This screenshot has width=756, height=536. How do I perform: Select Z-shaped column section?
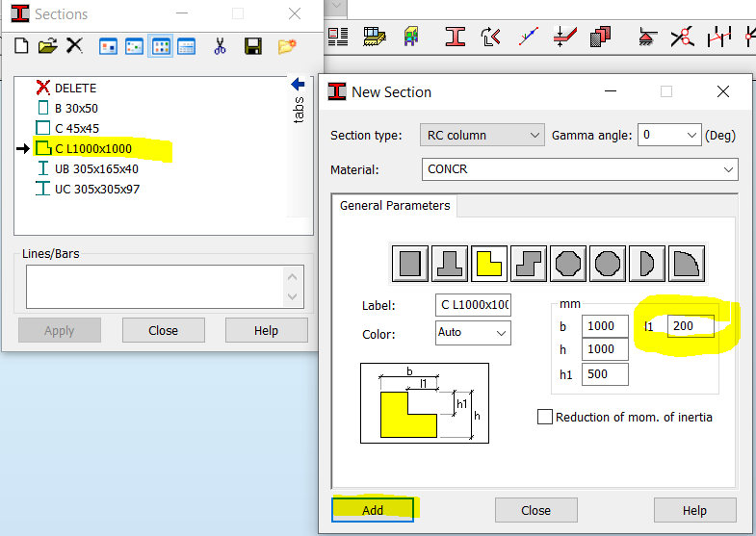[x=529, y=264]
